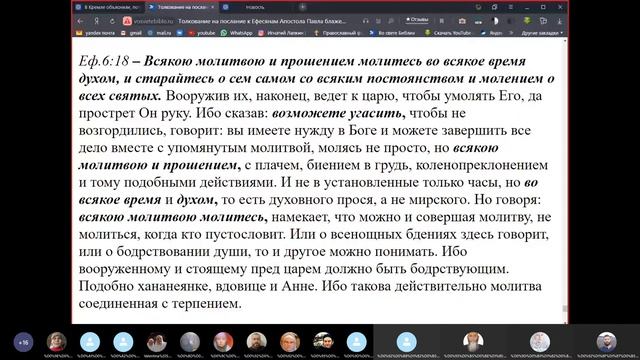Open the youtube bookmark
Viewport: 640px width, 360px height.
(202, 33)
